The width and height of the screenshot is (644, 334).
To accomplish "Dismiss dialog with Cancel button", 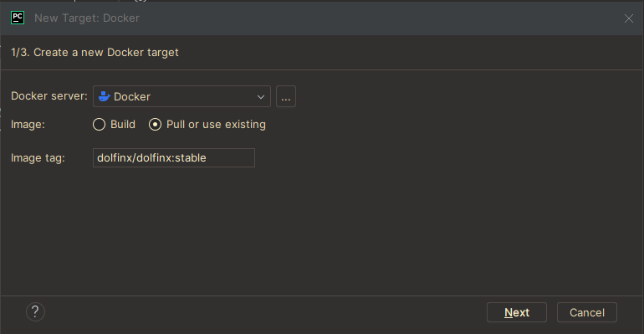I will [587, 312].
